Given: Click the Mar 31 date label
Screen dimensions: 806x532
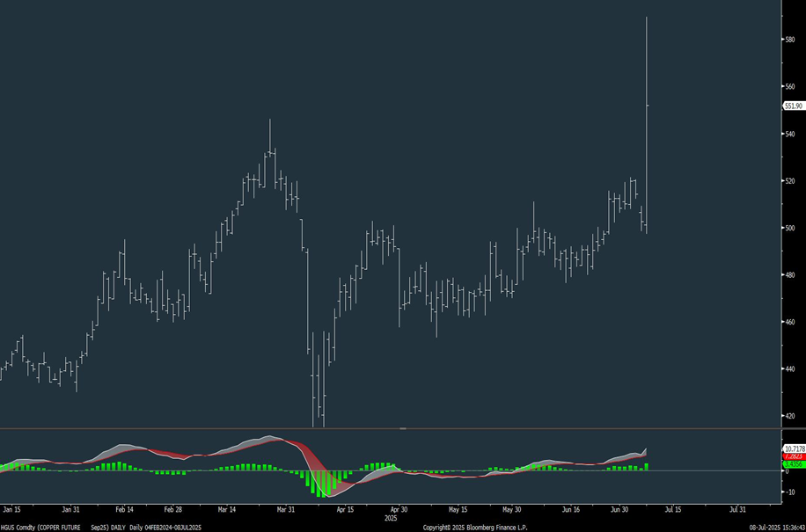Looking at the screenshot, I should pos(285,510).
